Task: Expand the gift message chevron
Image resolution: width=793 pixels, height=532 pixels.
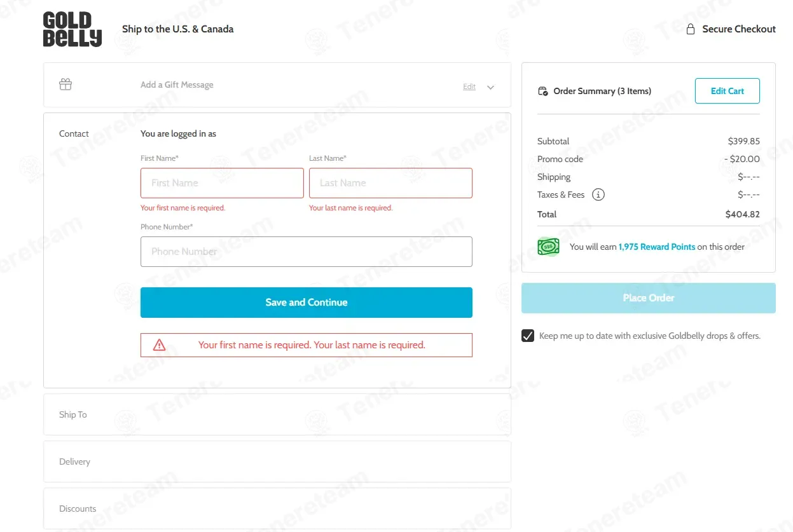Action: pyautogui.click(x=490, y=87)
